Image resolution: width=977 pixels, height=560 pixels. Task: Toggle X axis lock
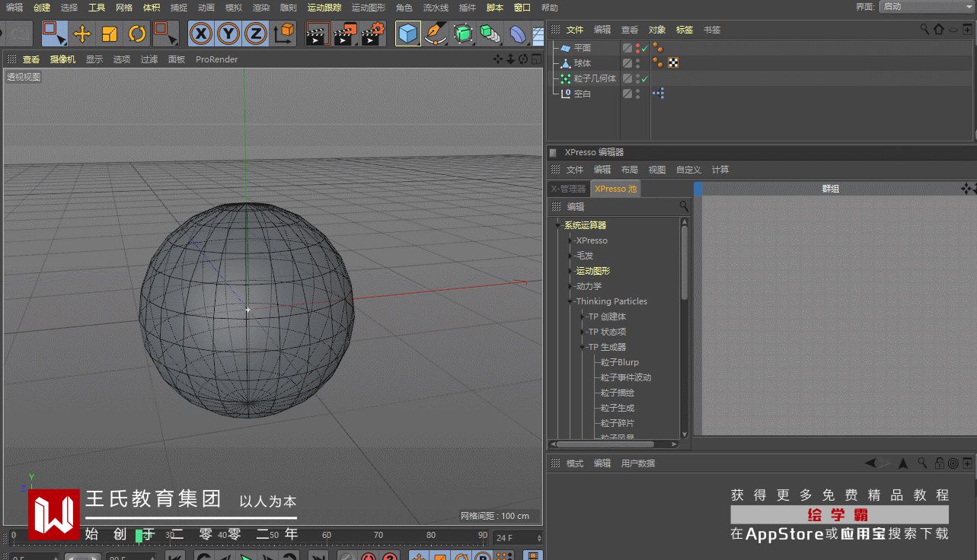point(201,33)
